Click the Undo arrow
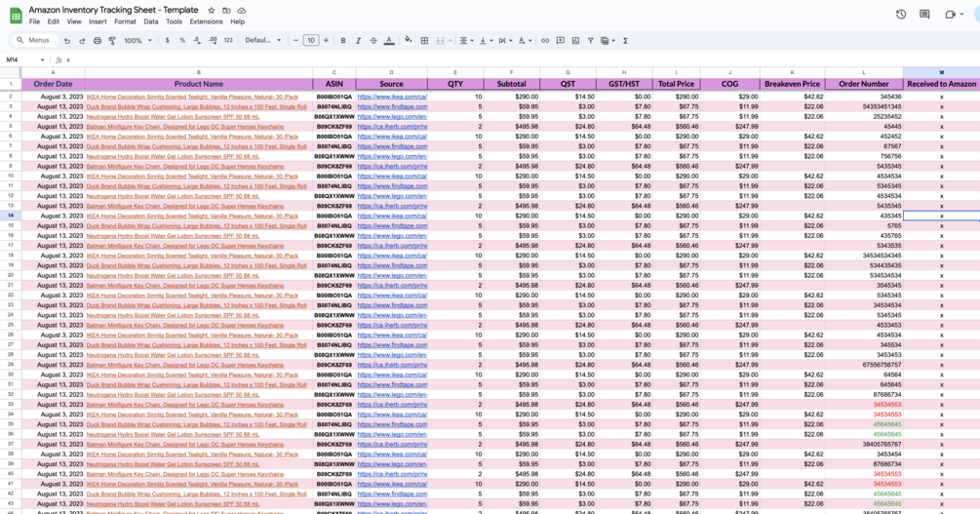This screenshot has width=980, height=514. pyautogui.click(x=67, y=41)
